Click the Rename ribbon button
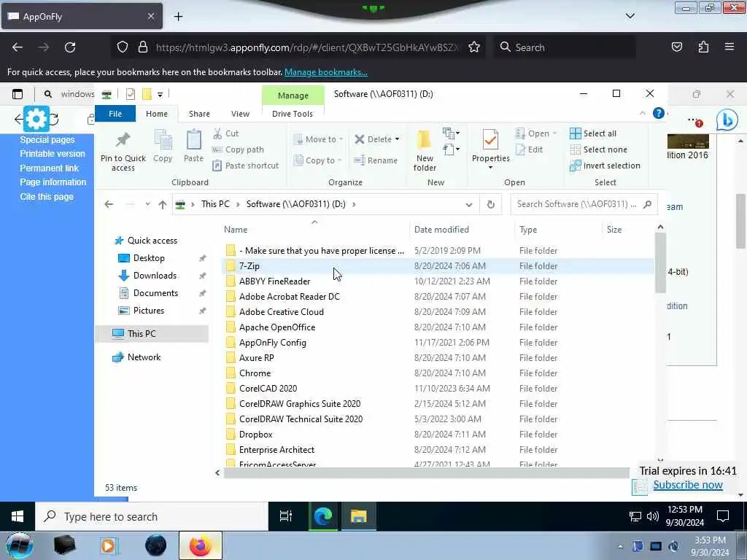 tap(376, 160)
